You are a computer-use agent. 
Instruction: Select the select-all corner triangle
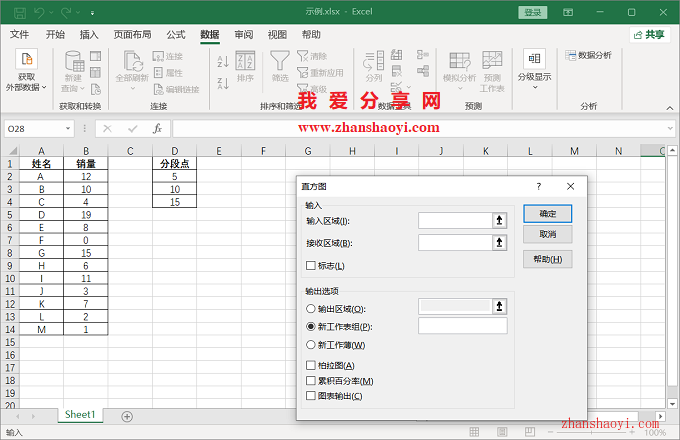tap(13, 151)
